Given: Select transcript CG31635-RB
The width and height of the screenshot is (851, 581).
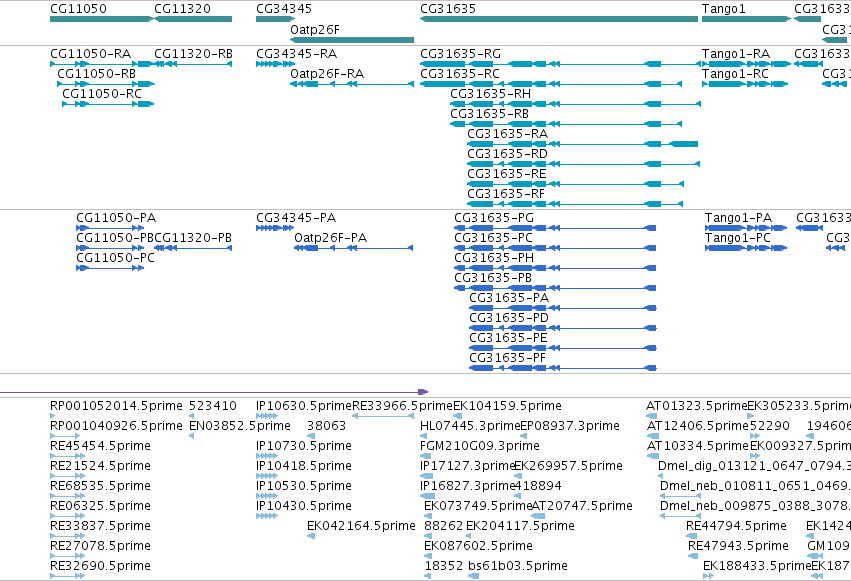Looking at the screenshot, I should 566,124.
